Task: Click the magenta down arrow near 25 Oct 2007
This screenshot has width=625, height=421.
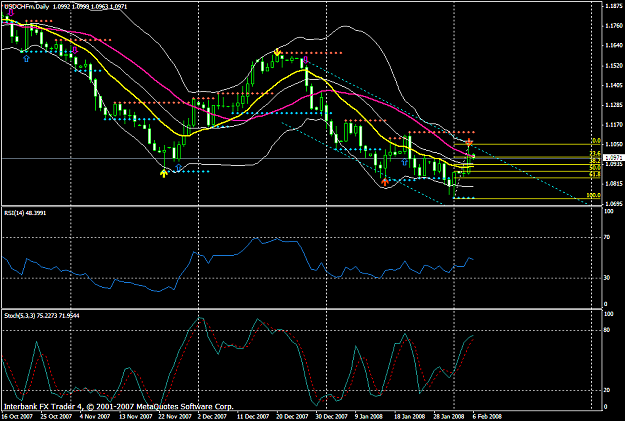Action: point(75,50)
